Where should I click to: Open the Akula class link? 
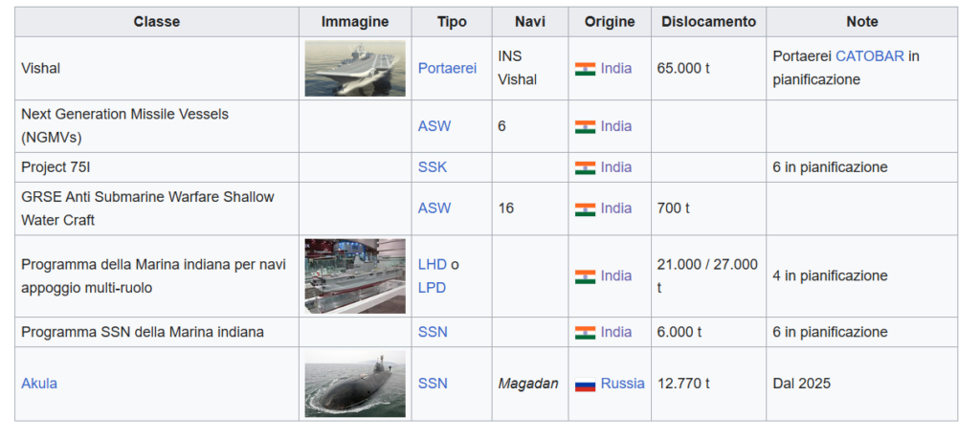pyautogui.click(x=39, y=384)
